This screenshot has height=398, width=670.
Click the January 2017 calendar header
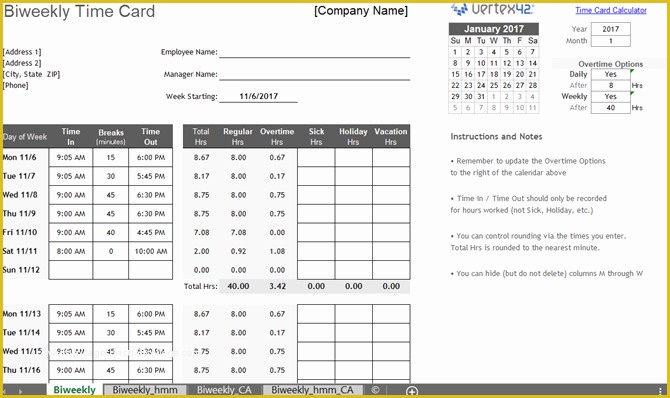[494, 29]
